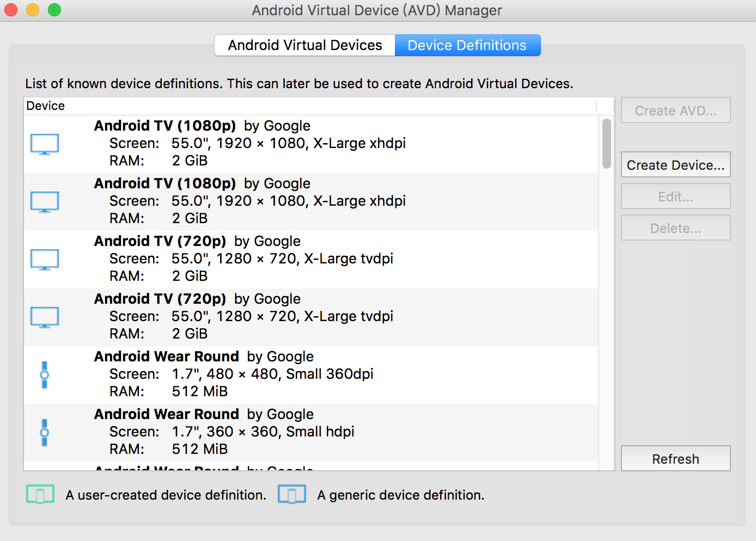Click the red close window button
This screenshot has width=756, height=541.
point(11,10)
